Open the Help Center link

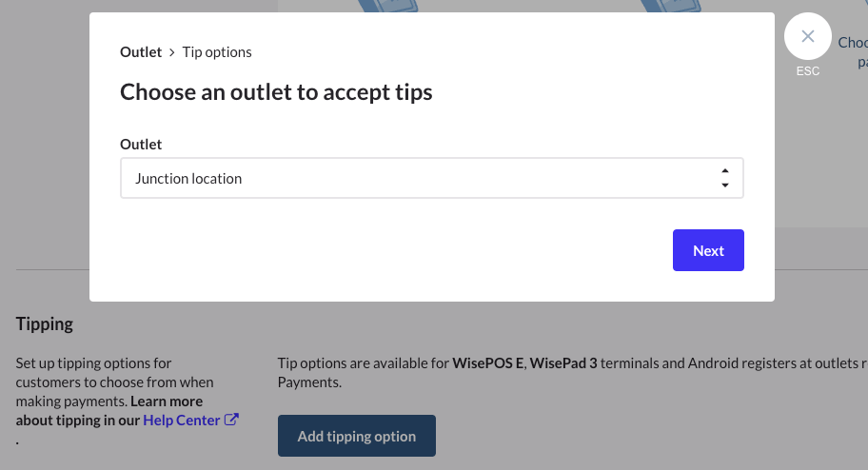[x=182, y=420]
